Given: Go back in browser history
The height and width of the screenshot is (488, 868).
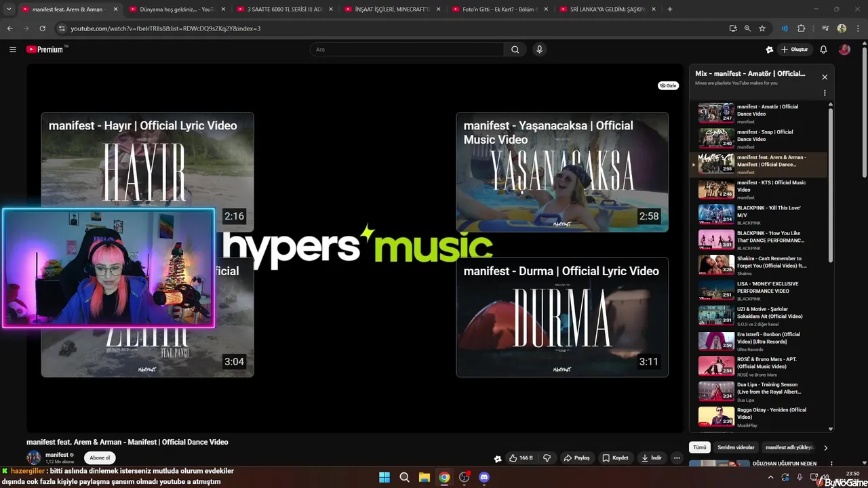Looking at the screenshot, I should [x=9, y=28].
